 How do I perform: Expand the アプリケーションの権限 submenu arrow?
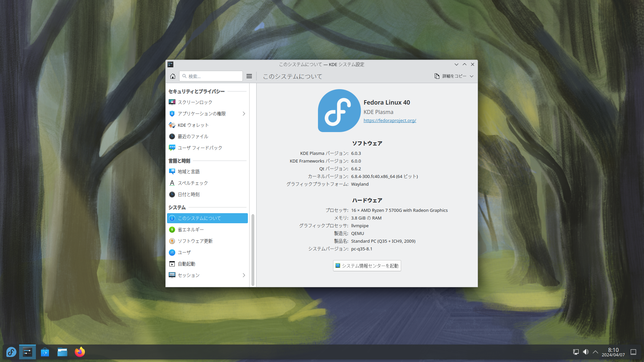tap(244, 114)
